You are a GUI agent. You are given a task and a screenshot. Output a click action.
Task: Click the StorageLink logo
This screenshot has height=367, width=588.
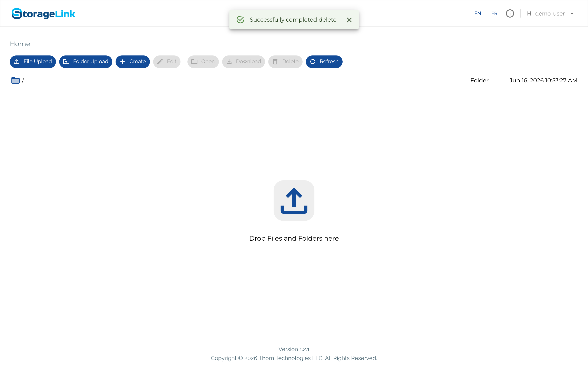(43, 14)
